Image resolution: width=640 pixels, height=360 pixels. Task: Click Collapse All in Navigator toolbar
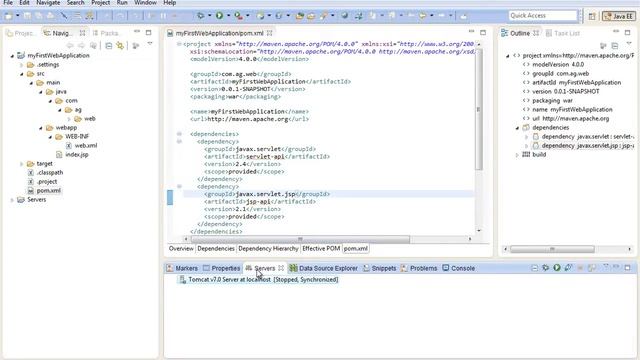coord(109,45)
